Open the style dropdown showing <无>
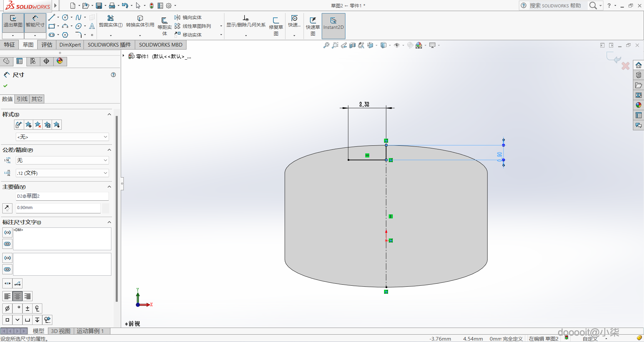The width and height of the screenshot is (644, 342). click(62, 137)
